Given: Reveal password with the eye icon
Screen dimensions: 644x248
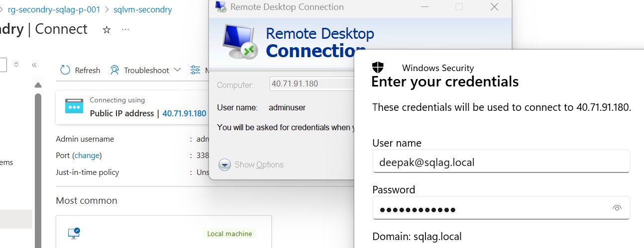Looking at the screenshot, I should [617, 208].
